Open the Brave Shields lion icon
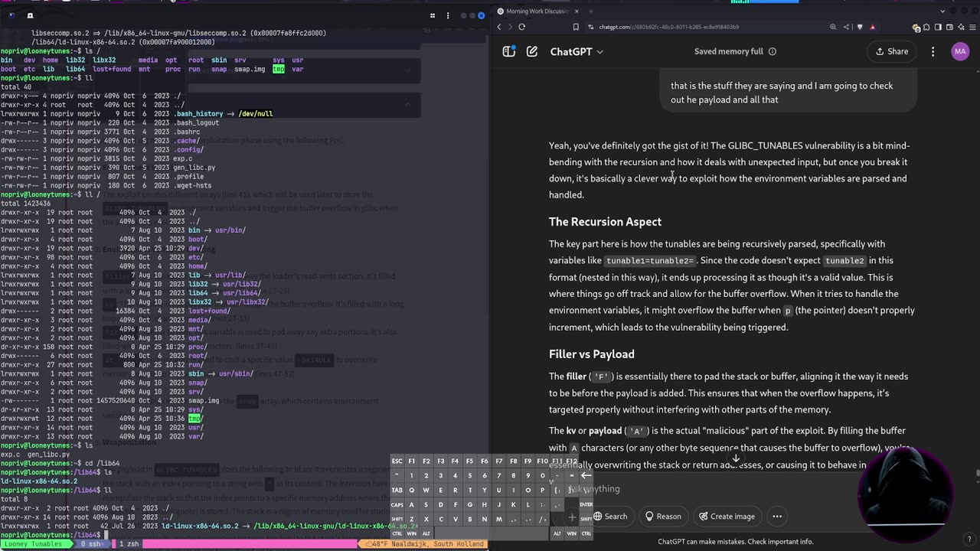Viewport: 980px width, 551px height. tap(859, 27)
